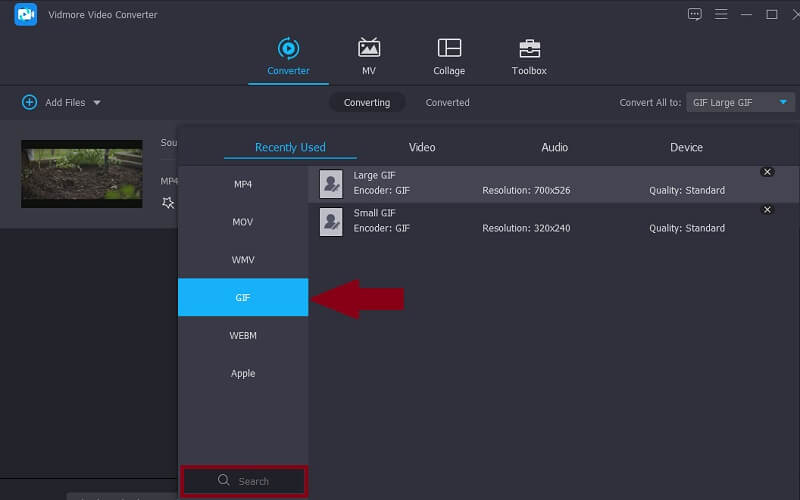Viewport: 800px width, 500px height.
Task: Open the Converter module icon
Action: coord(288,49)
